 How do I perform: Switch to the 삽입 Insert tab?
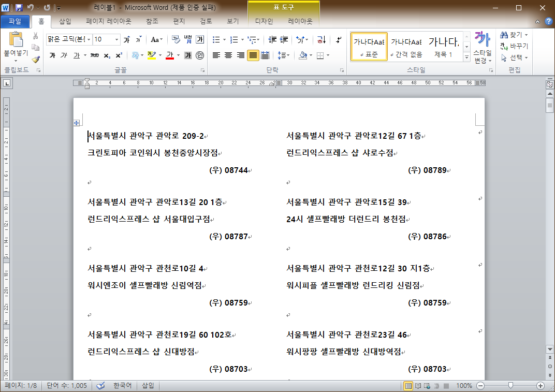(x=65, y=21)
